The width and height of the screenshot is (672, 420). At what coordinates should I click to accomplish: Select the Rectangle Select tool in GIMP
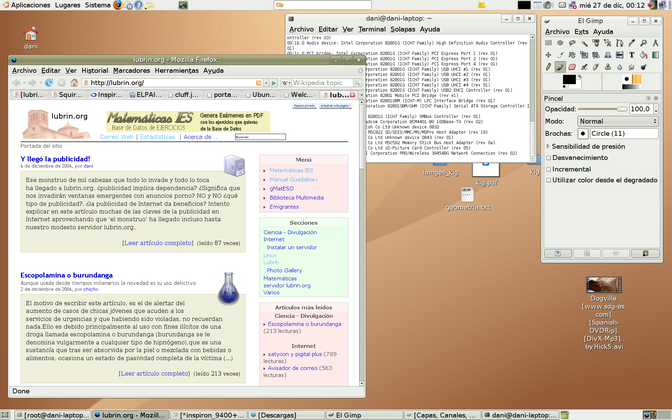[x=551, y=44]
